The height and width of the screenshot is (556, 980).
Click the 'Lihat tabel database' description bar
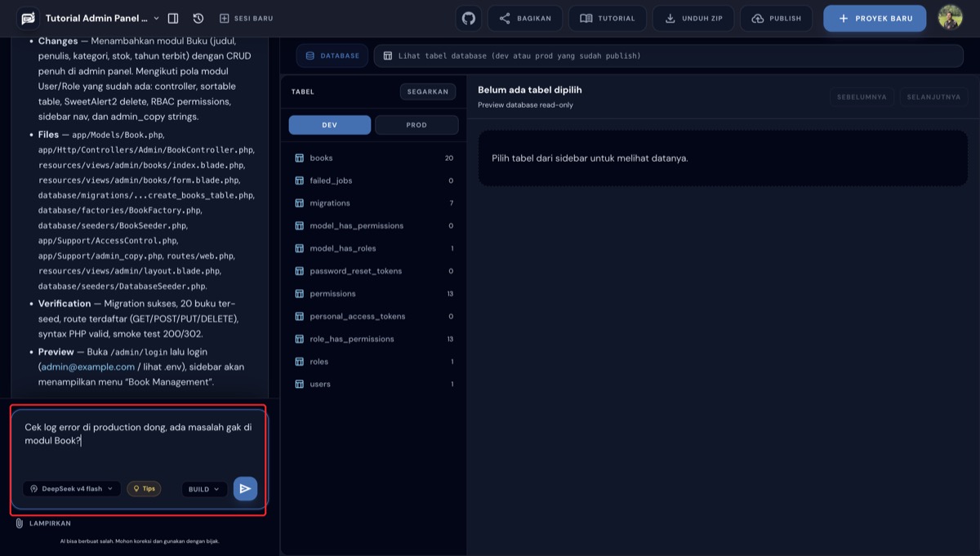(669, 56)
